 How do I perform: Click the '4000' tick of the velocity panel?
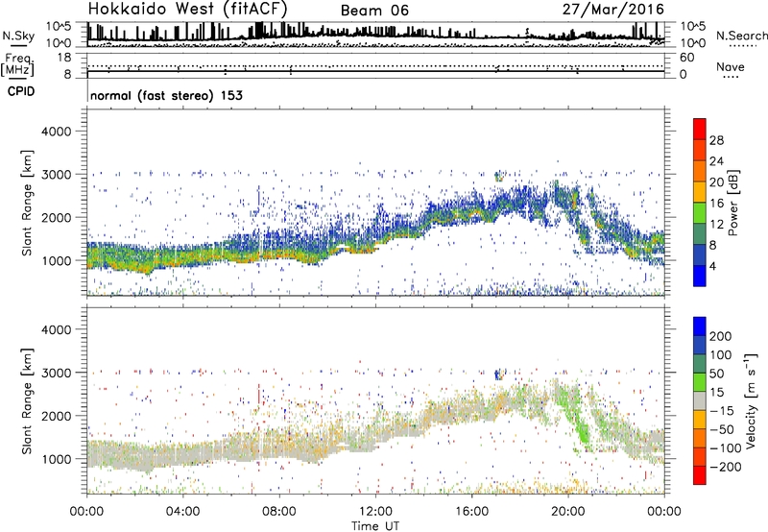point(56,329)
